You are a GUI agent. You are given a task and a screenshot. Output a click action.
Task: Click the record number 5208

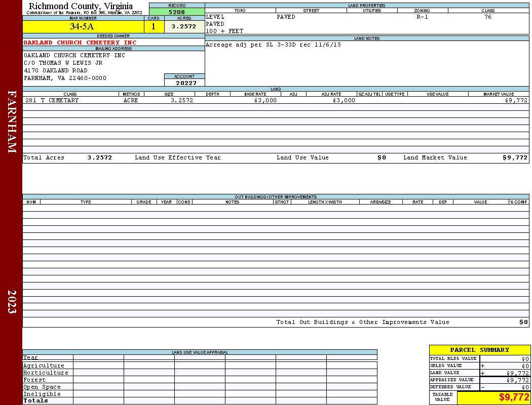pyautogui.click(x=177, y=12)
